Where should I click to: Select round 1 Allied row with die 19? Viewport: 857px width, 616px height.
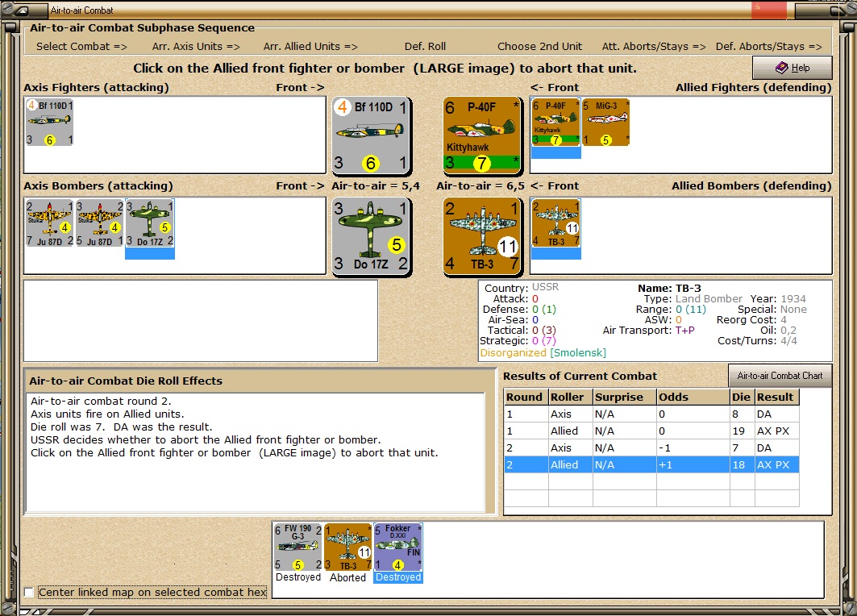coord(651,431)
